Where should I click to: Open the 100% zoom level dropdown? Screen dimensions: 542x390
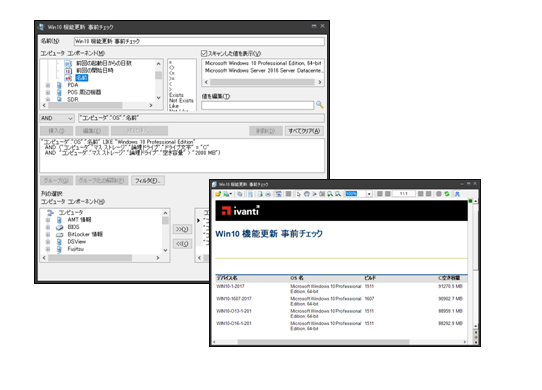click(369, 194)
